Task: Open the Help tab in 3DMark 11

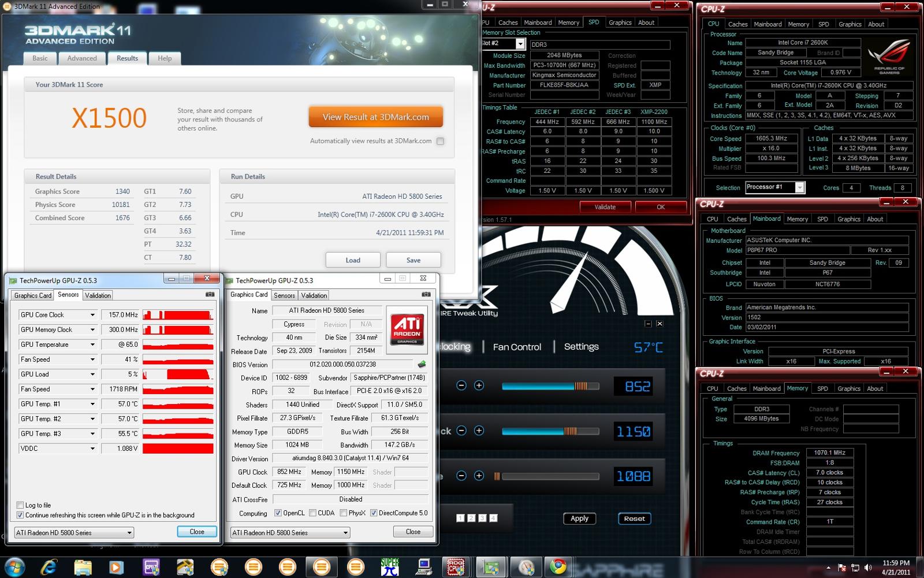Action: pos(165,58)
